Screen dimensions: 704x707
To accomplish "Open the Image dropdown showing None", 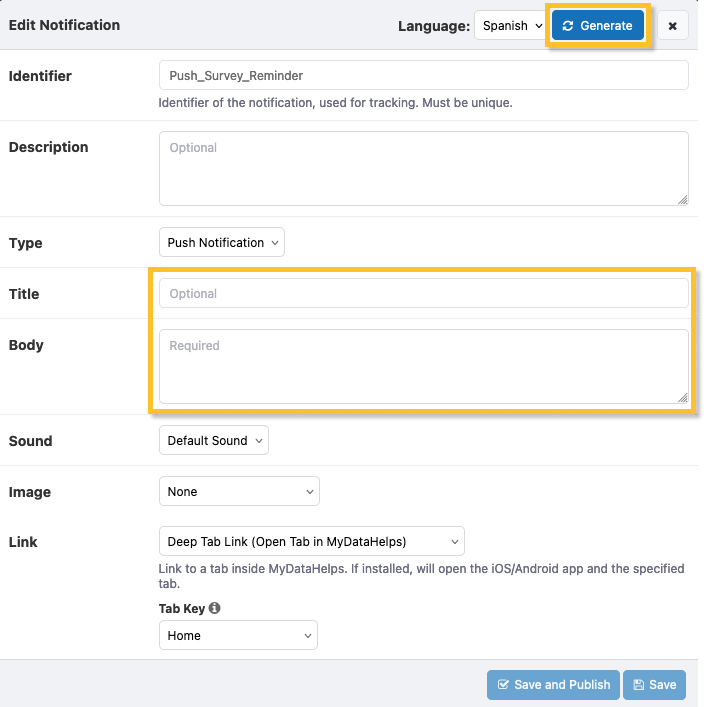I will point(239,492).
